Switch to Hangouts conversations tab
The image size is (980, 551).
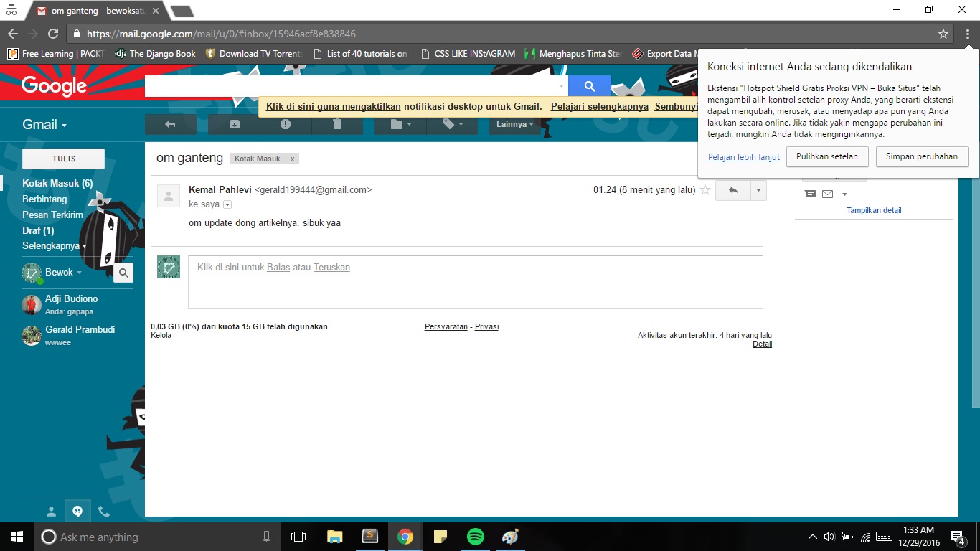tap(77, 512)
